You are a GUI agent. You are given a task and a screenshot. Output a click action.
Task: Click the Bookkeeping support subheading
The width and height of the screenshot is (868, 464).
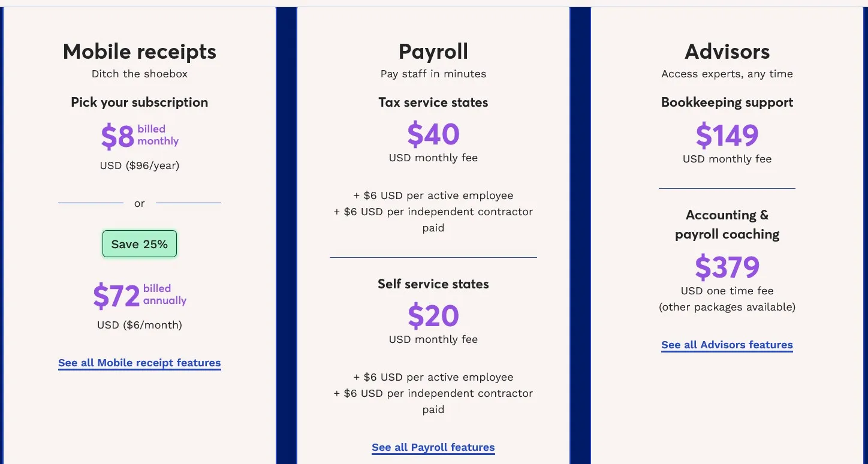(727, 103)
